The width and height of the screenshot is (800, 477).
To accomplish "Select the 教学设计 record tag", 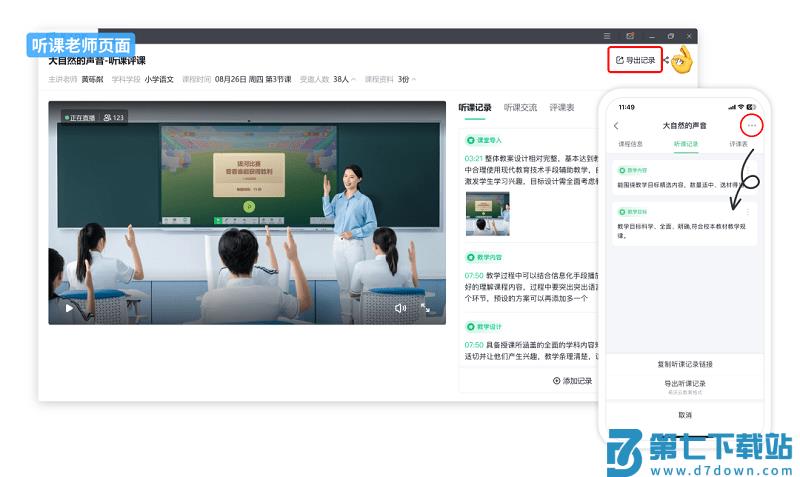I will [484, 327].
